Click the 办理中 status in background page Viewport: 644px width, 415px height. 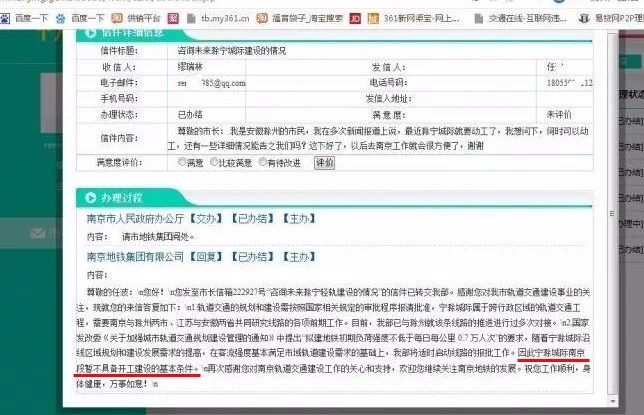tap(630, 224)
